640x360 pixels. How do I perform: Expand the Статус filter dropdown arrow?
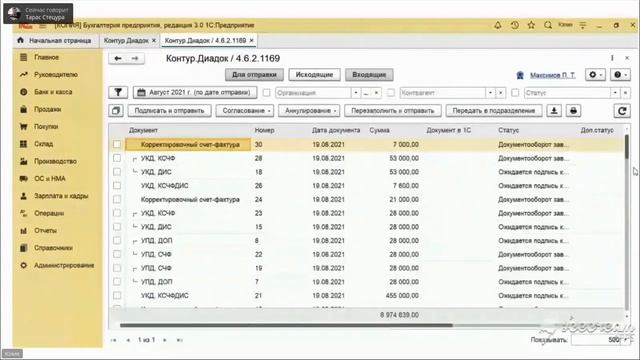(x=615, y=93)
